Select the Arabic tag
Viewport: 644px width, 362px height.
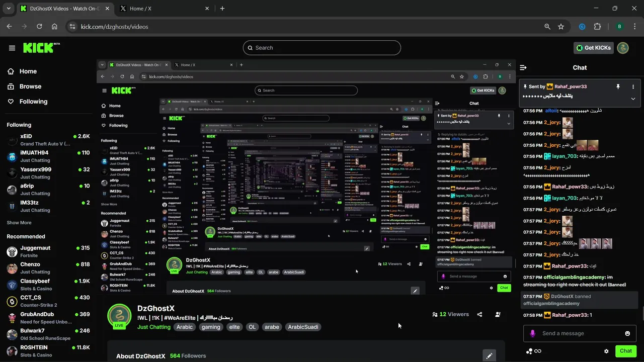coord(185,327)
